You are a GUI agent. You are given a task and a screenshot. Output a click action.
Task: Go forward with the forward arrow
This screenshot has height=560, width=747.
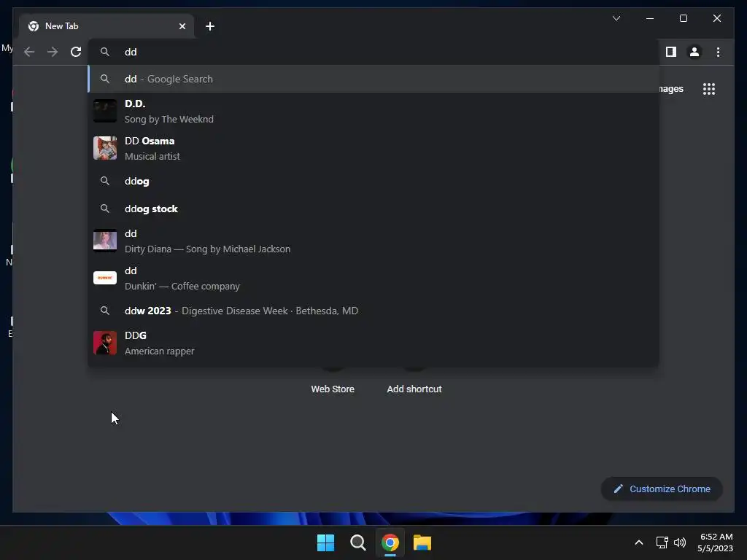point(53,52)
